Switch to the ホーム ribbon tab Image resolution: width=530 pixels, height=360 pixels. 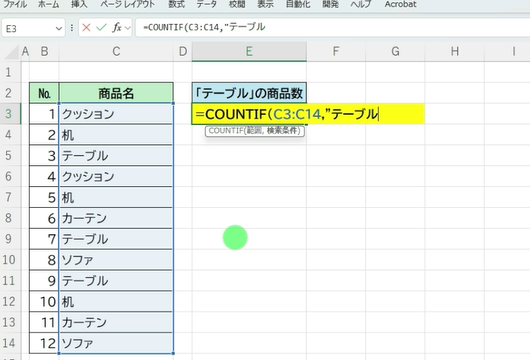pyautogui.click(x=48, y=4)
